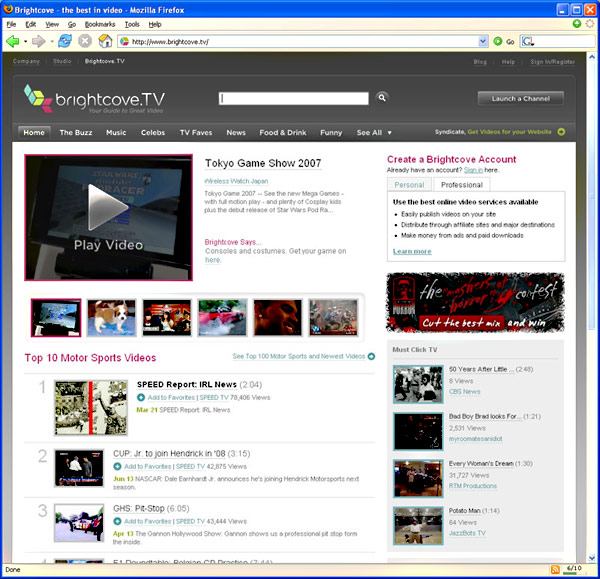Reload the page with the refresh icon
Image resolution: width=600 pixels, height=579 pixels.
65,41
